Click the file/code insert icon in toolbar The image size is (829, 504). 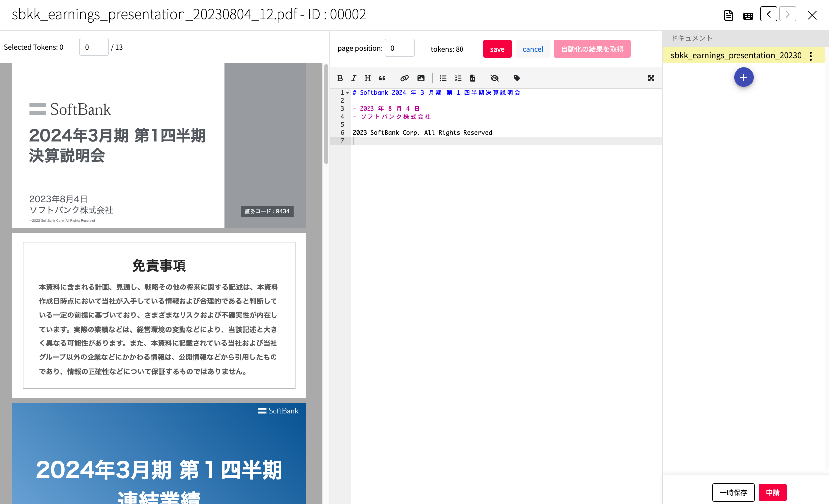pyautogui.click(x=473, y=78)
